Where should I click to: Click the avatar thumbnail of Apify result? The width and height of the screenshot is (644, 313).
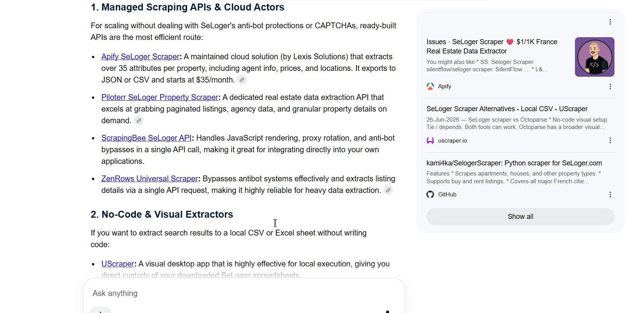pyautogui.click(x=595, y=57)
